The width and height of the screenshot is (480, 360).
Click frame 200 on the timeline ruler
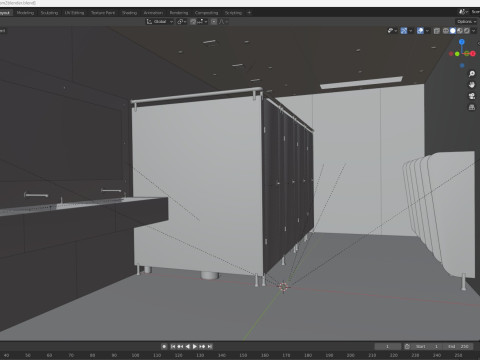coord(351,355)
